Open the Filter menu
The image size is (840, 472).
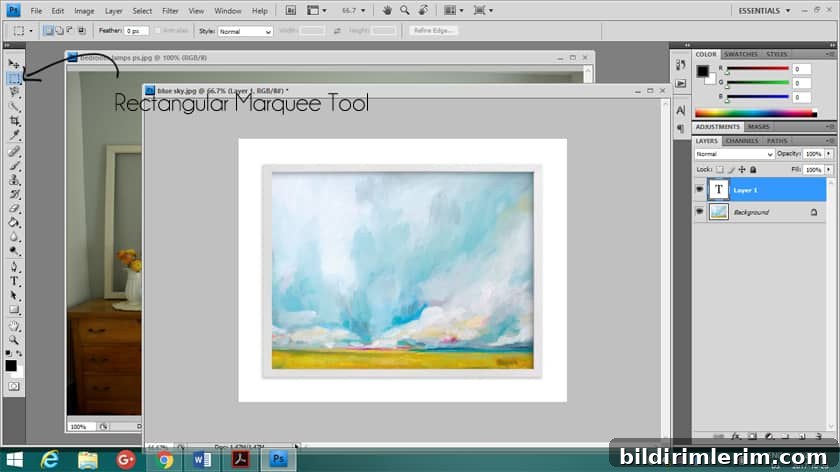(x=170, y=11)
